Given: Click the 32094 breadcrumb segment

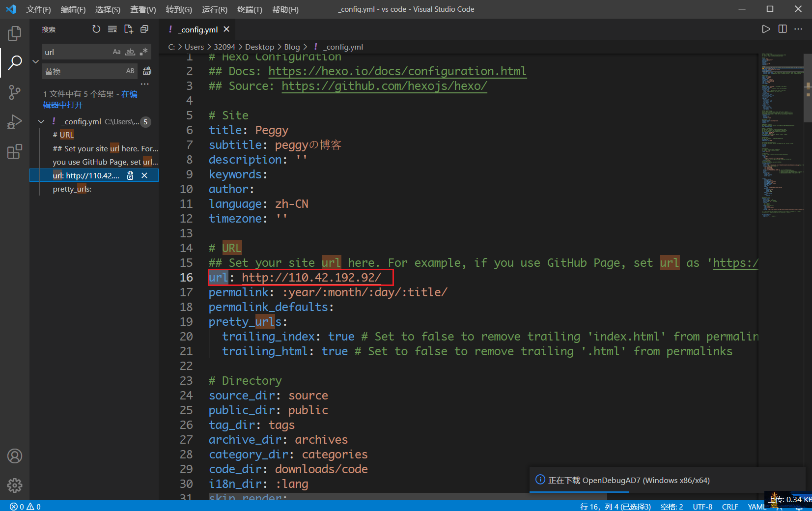Looking at the screenshot, I should [x=224, y=47].
